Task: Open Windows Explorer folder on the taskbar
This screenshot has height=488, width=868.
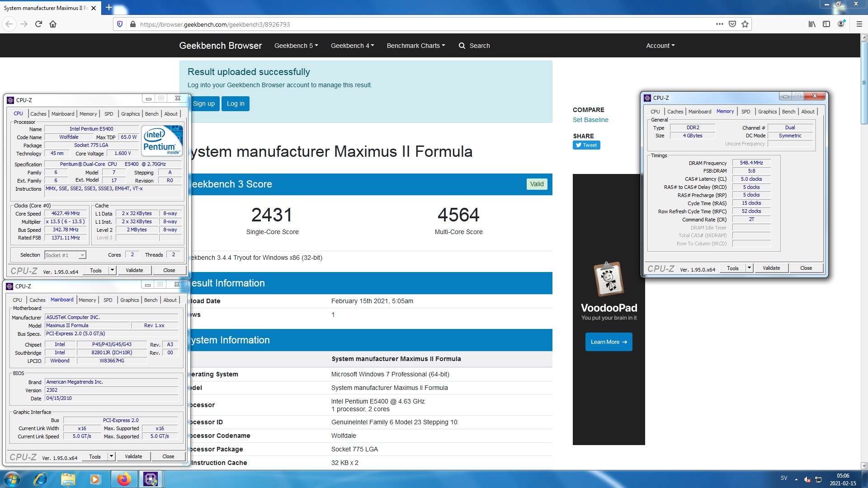Action: pyautogui.click(x=68, y=479)
